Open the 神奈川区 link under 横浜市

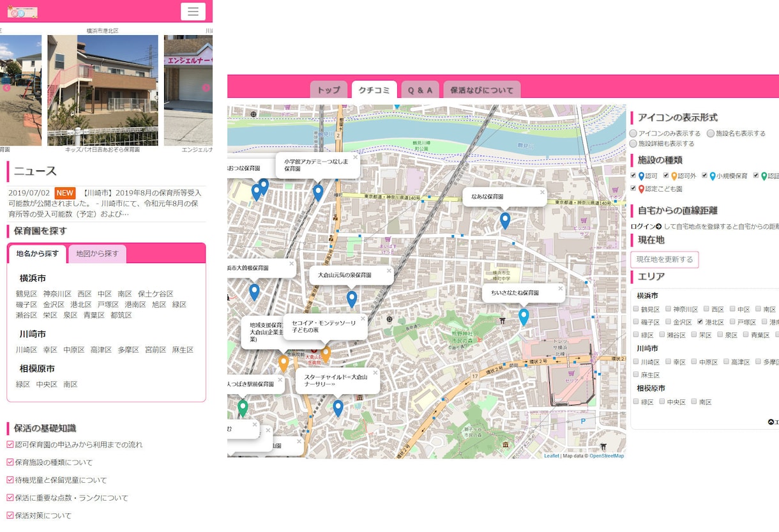pos(57,294)
